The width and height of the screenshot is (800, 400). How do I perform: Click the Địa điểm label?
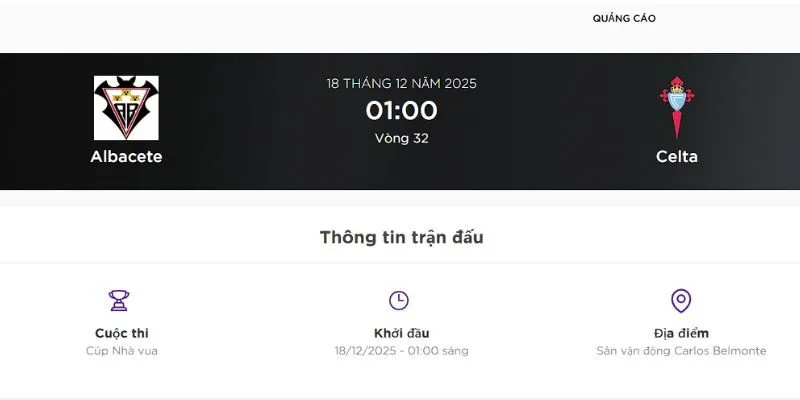click(681, 333)
